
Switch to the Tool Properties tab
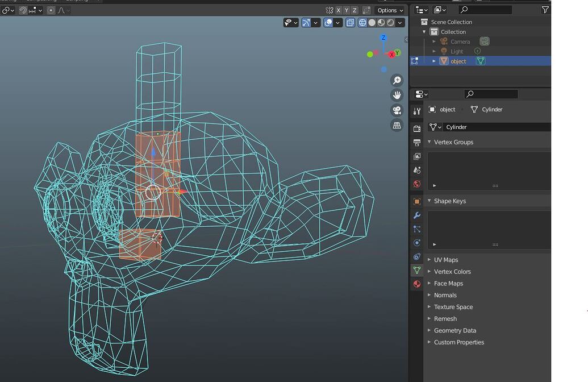point(416,111)
